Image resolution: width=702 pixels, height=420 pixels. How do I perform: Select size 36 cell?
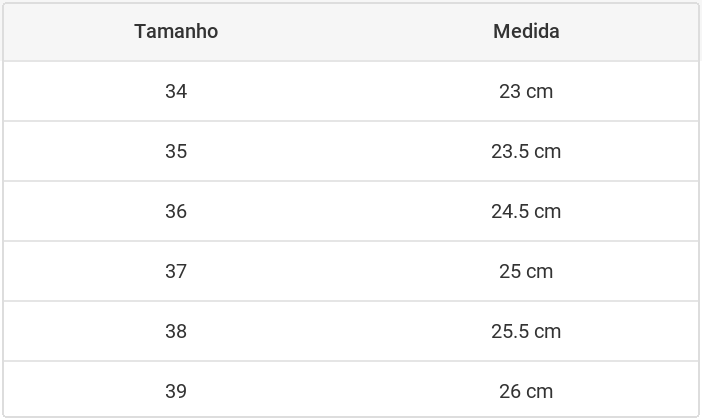176,211
